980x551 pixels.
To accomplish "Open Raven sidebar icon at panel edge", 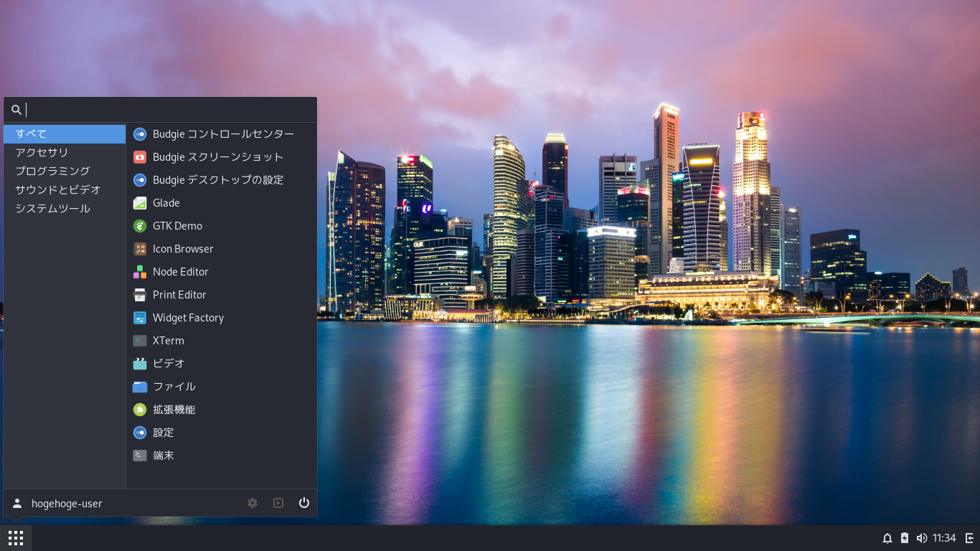I will [x=970, y=538].
